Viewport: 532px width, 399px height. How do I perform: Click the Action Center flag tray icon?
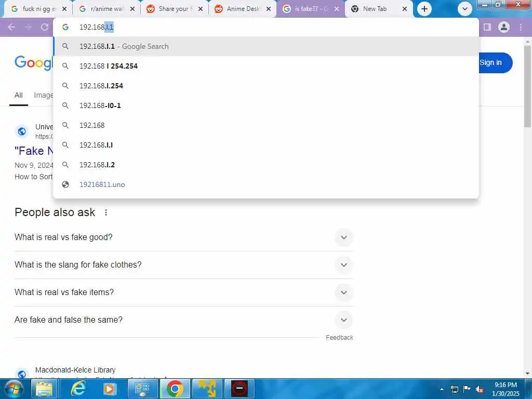point(467,389)
